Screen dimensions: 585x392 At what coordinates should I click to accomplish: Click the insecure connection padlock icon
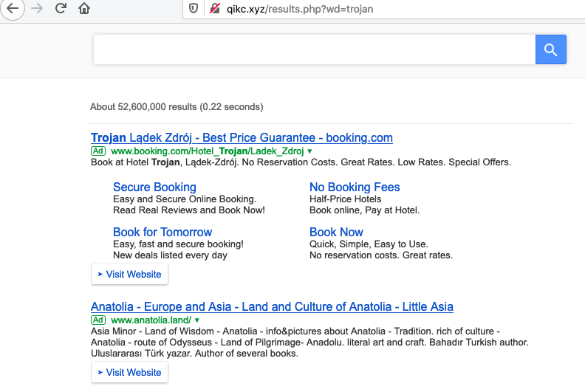[x=215, y=9]
